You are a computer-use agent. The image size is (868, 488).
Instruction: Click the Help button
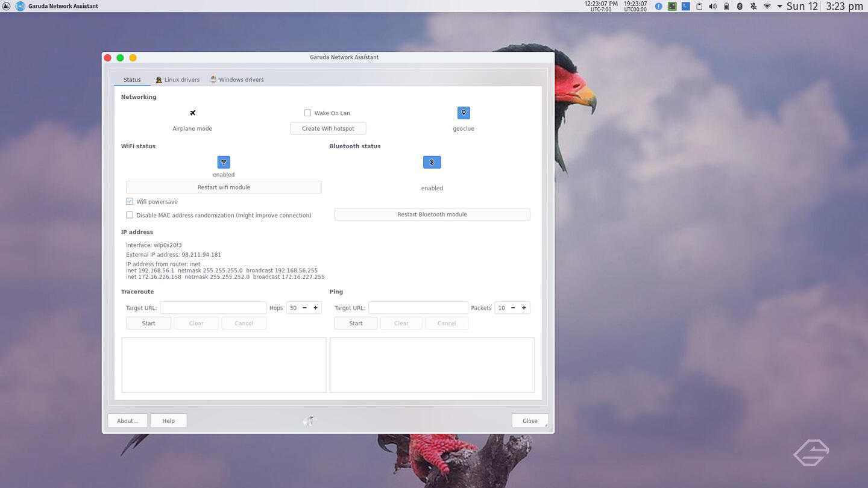coord(168,421)
